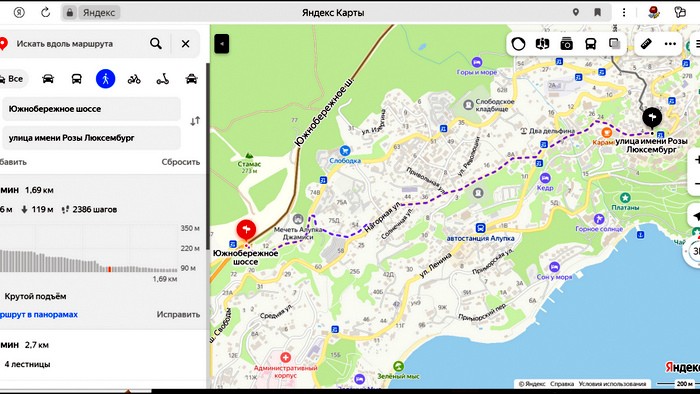This screenshot has width=700, height=394.
Task: Edit the 'Южнобережное шоссе' start field
Action: (91, 109)
